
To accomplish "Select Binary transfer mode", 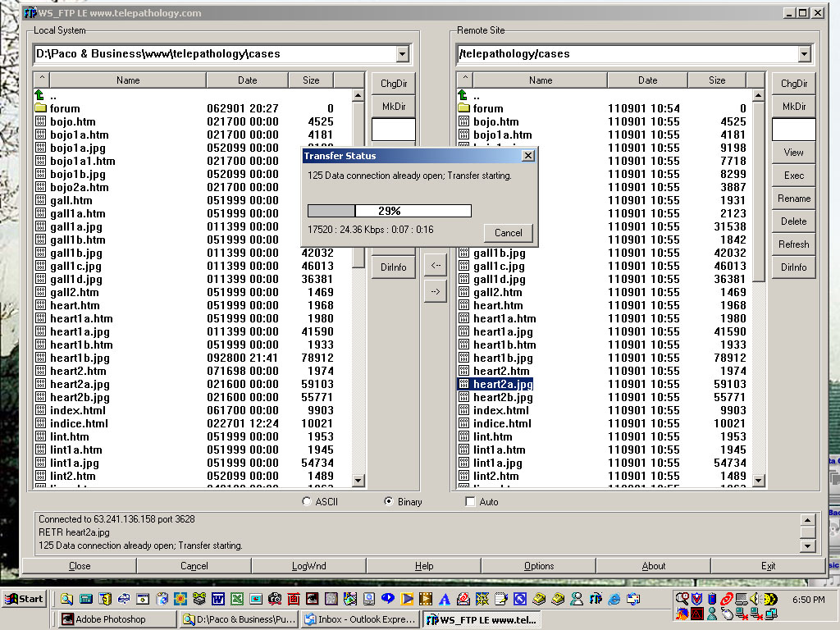I will click(x=389, y=501).
